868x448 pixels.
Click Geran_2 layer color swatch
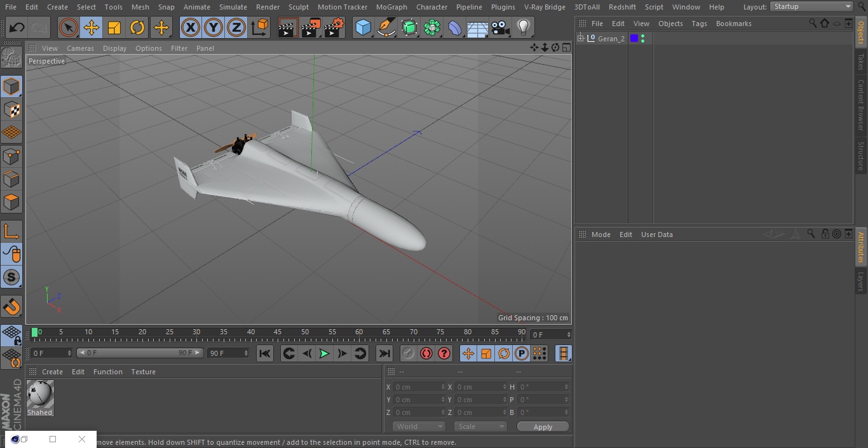[634, 38]
